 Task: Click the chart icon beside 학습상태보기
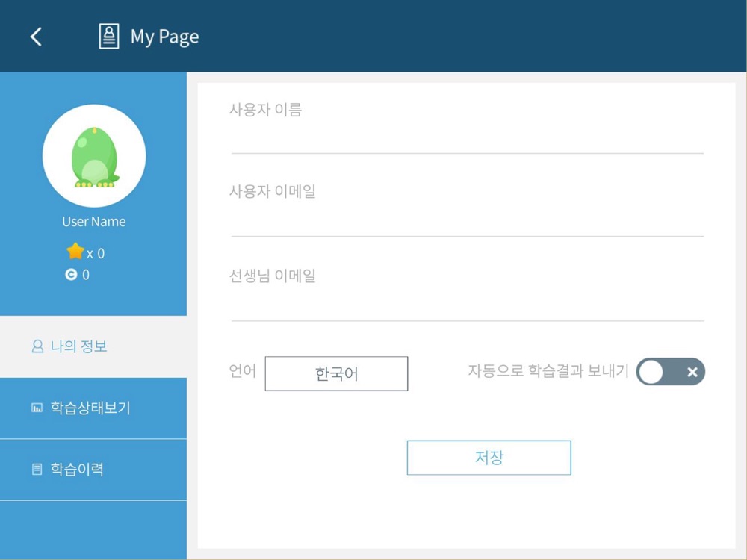pos(37,408)
